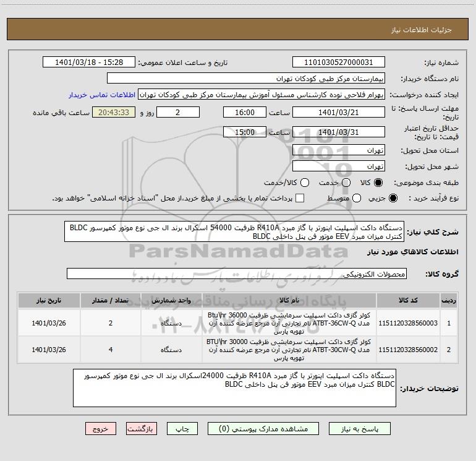Click quantity 2 in row one
This screenshot has height=461, width=476.
[111, 323]
